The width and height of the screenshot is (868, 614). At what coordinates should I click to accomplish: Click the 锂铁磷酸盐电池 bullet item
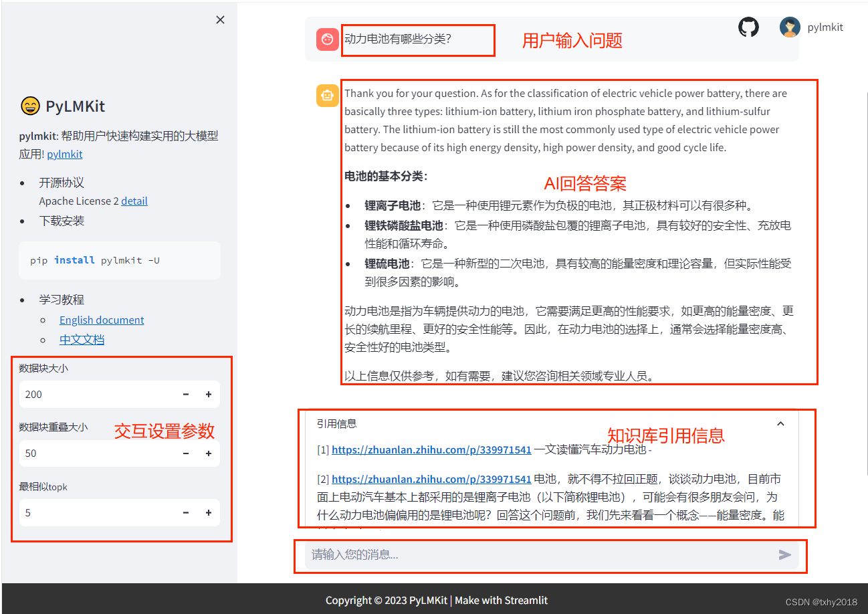(578, 234)
